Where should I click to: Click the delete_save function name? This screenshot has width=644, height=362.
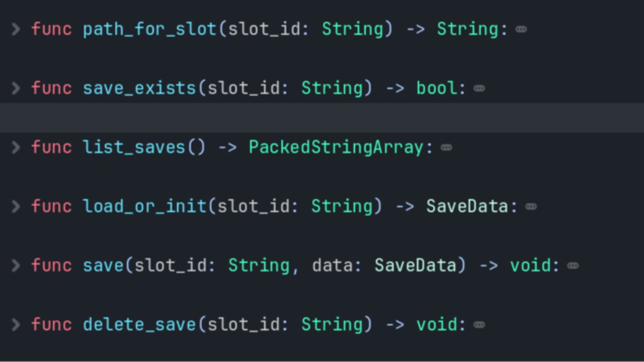point(139,325)
